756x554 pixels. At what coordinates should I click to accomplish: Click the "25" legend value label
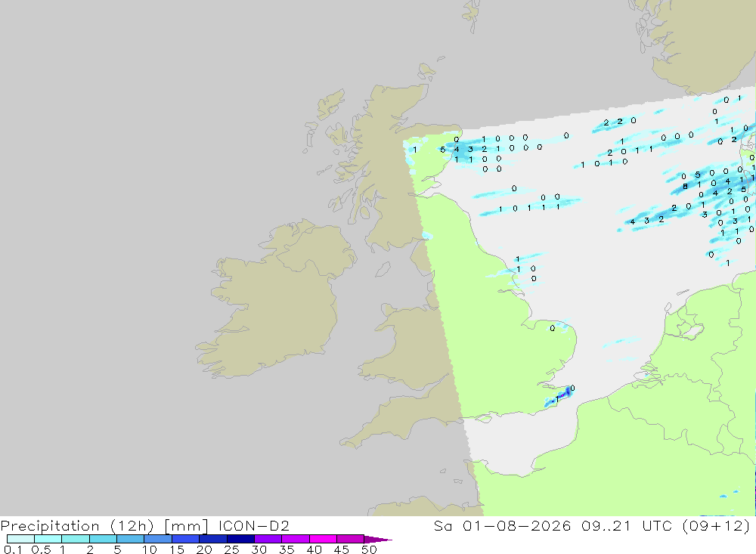coord(231,549)
